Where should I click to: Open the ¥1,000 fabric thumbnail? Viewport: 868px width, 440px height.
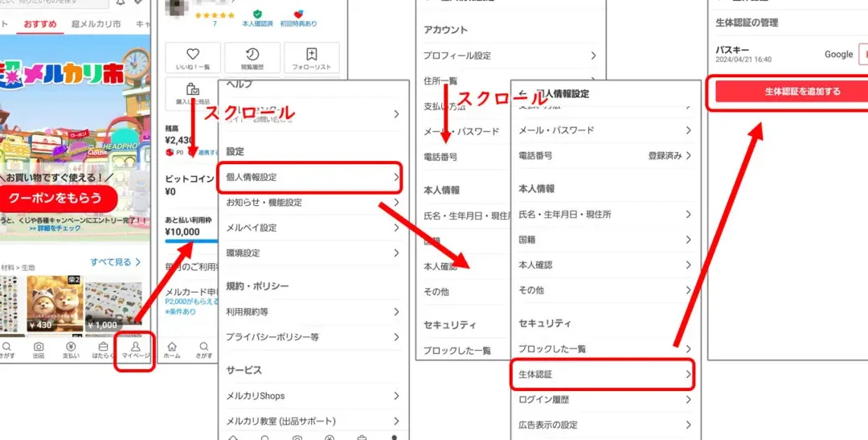(113, 306)
